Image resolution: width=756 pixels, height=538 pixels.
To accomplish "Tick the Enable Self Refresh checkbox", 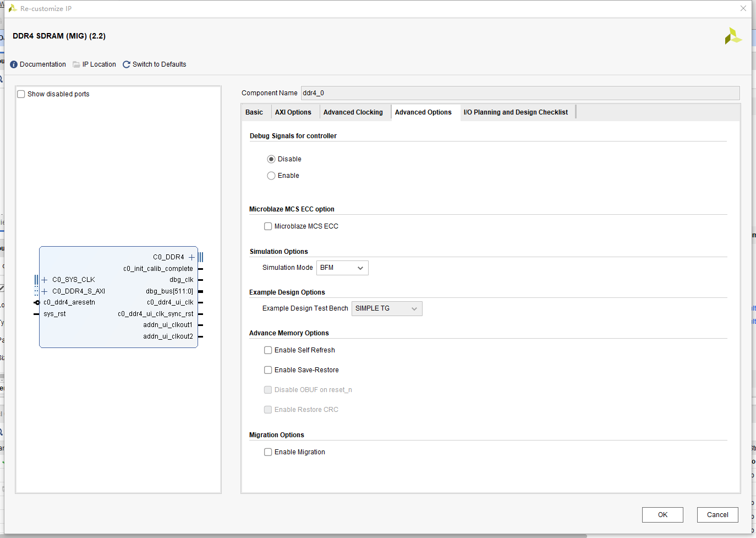I will point(268,350).
